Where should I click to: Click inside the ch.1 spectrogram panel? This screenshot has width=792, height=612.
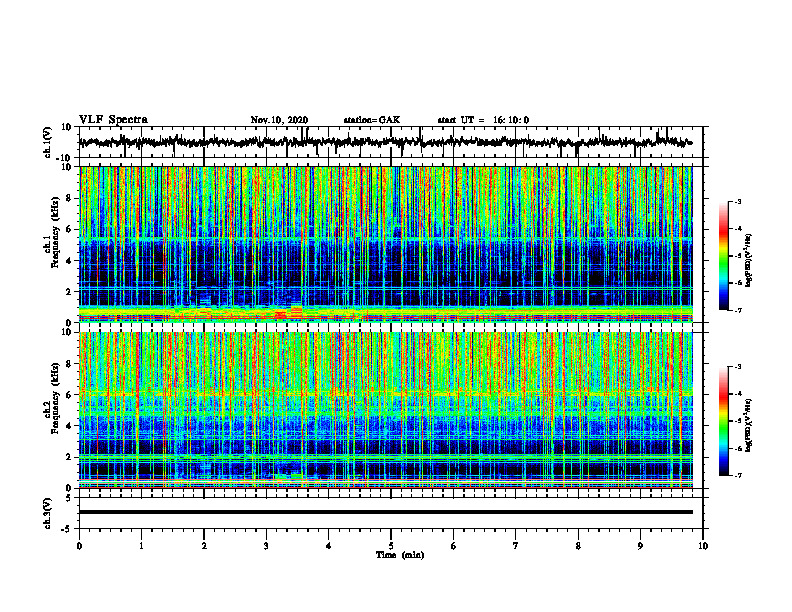pyautogui.click(x=385, y=244)
